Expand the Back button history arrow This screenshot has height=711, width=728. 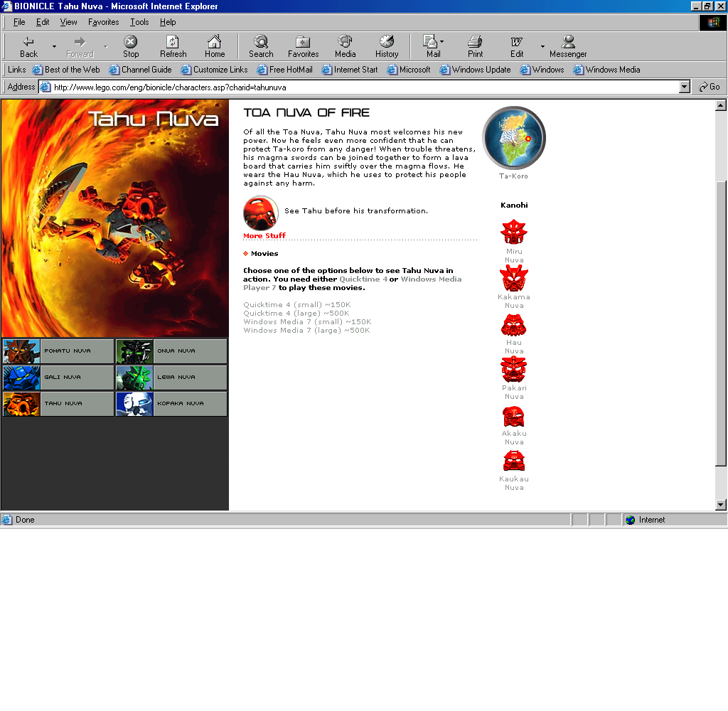click(54, 47)
